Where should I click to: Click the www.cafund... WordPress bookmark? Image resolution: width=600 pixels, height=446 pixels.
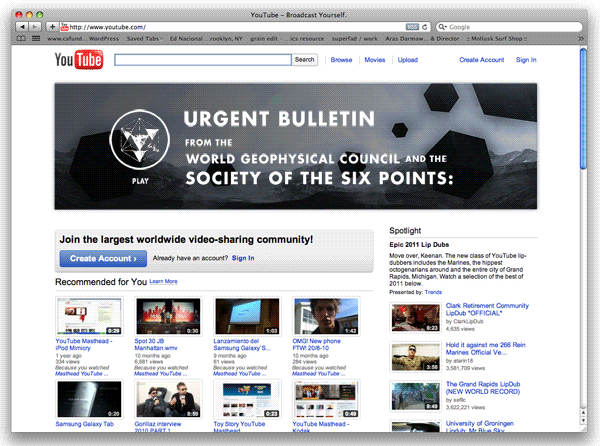[83, 39]
